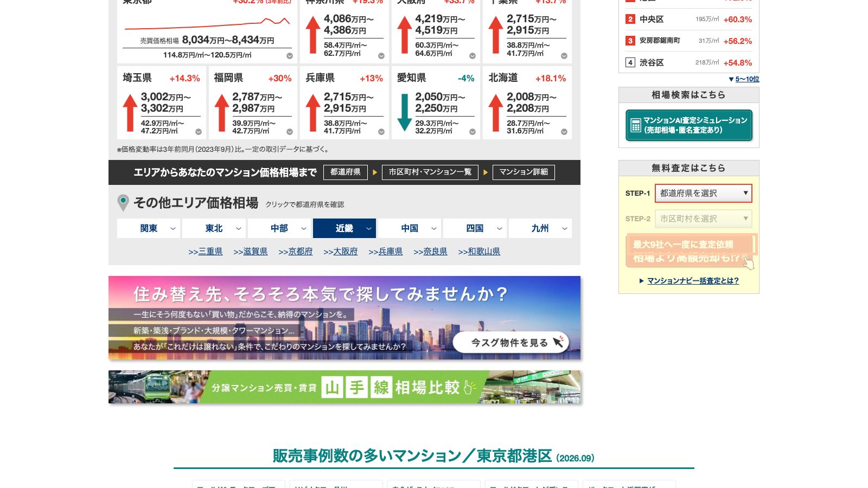Click マンションAI査定シミュレーション button

[689, 125]
